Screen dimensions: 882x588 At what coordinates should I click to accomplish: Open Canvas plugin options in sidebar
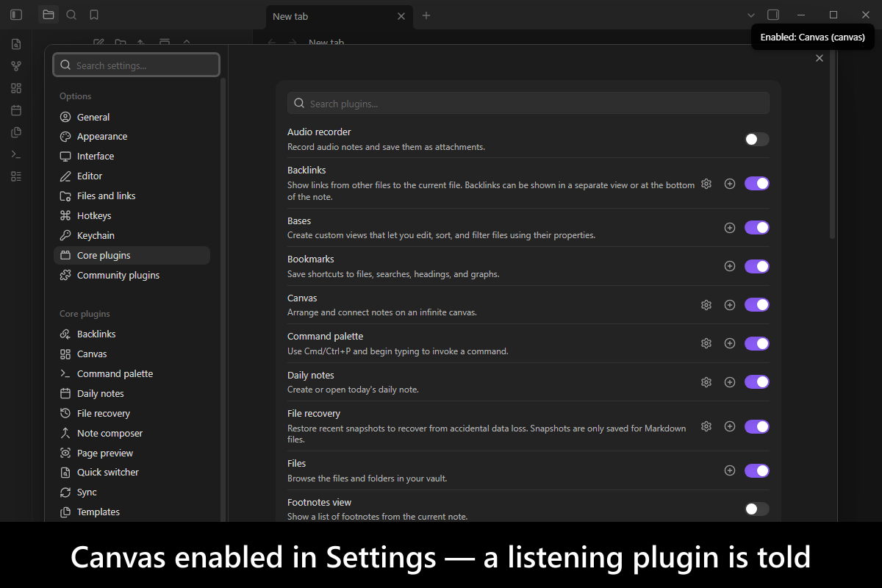(x=132, y=354)
